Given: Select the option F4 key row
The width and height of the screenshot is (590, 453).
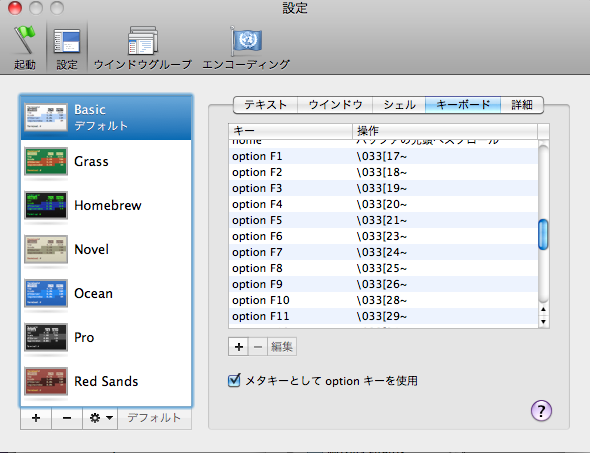Looking at the screenshot, I should 383,204.
